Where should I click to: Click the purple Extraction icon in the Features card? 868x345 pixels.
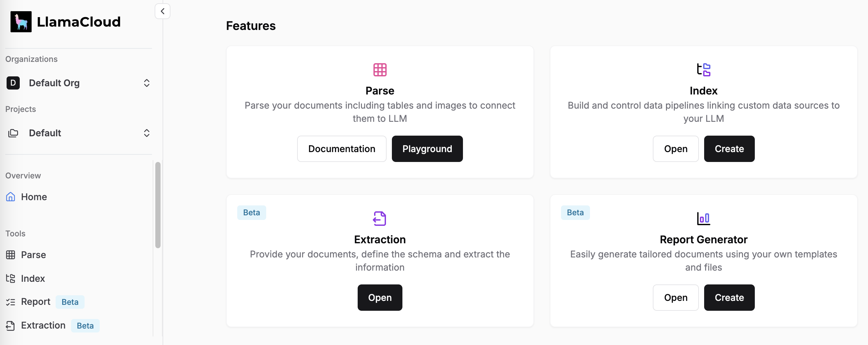coord(380,219)
